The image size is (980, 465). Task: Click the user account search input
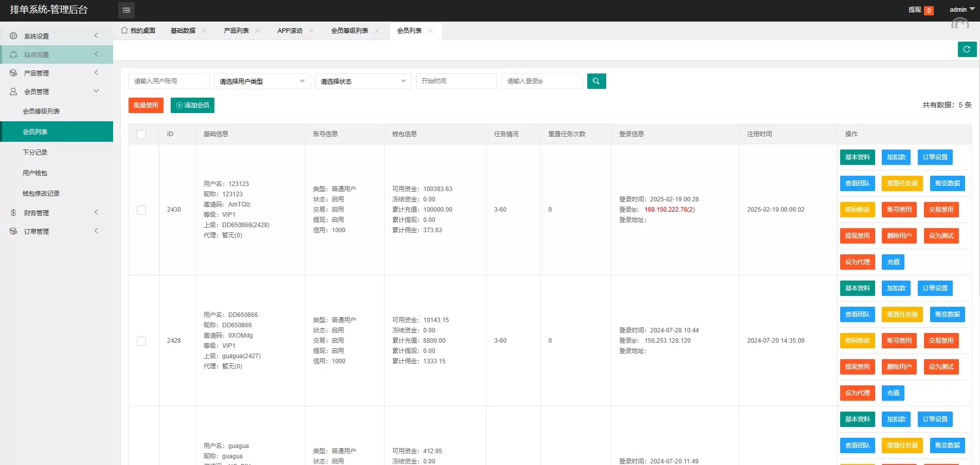169,81
